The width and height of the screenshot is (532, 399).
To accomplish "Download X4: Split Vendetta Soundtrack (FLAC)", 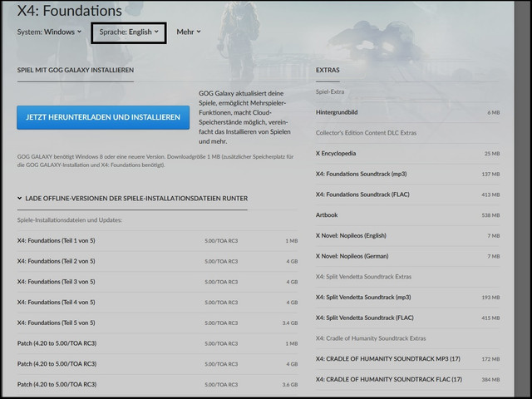I will tap(407, 318).
